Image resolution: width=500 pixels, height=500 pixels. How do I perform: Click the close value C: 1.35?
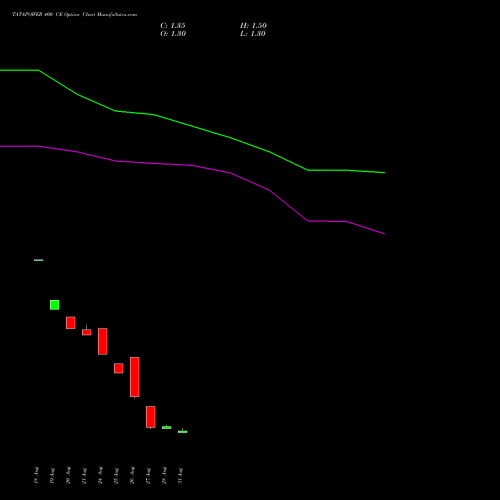(173, 26)
